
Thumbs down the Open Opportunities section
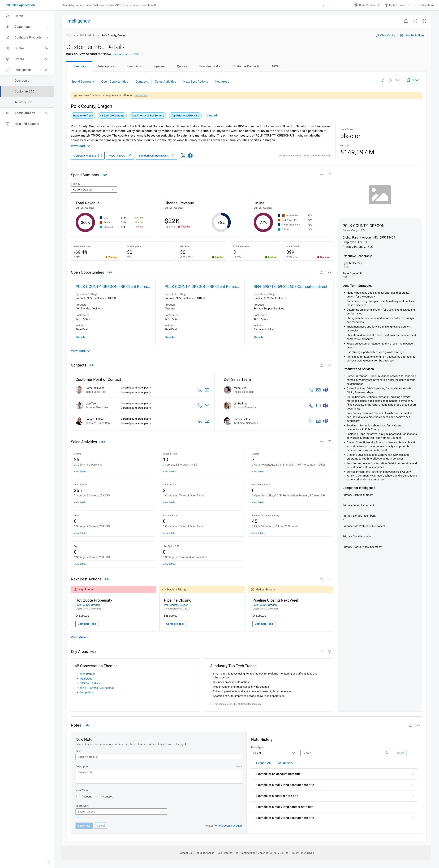coord(330,272)
